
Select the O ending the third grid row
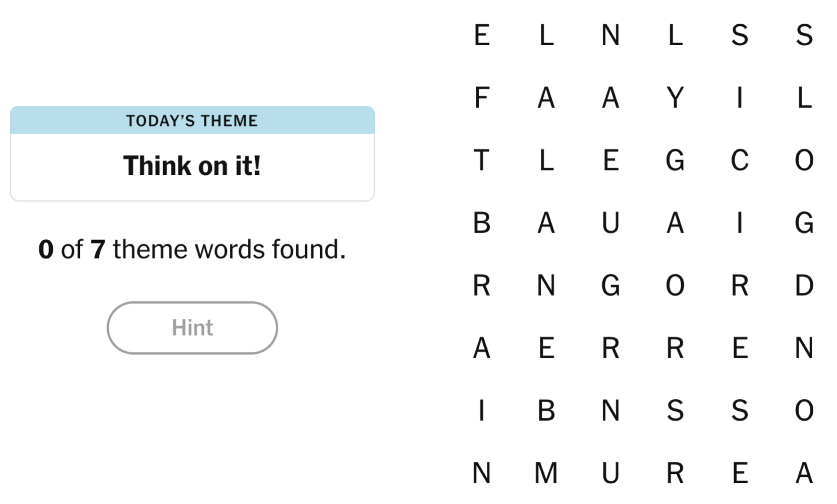coord(804,160)
